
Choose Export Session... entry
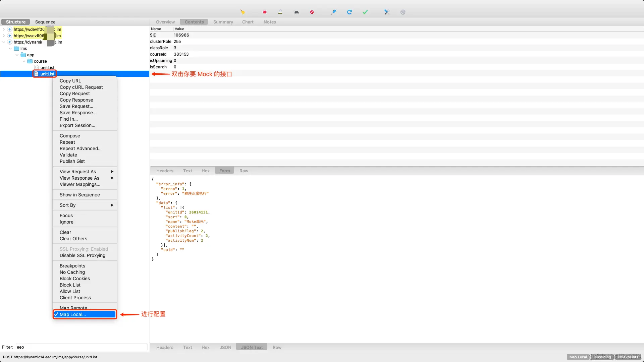[x=85, y=125]
